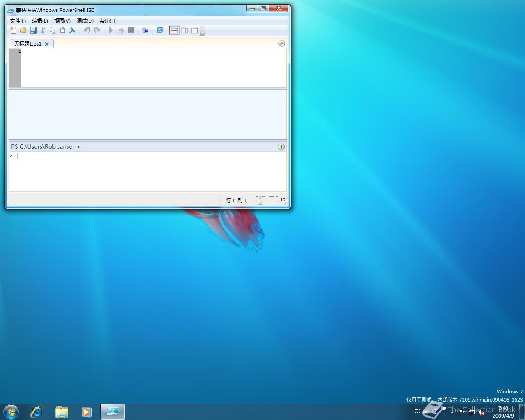Open Windows Media Player from the taskbar
The image size is (525, 420).
coord(87,412)
